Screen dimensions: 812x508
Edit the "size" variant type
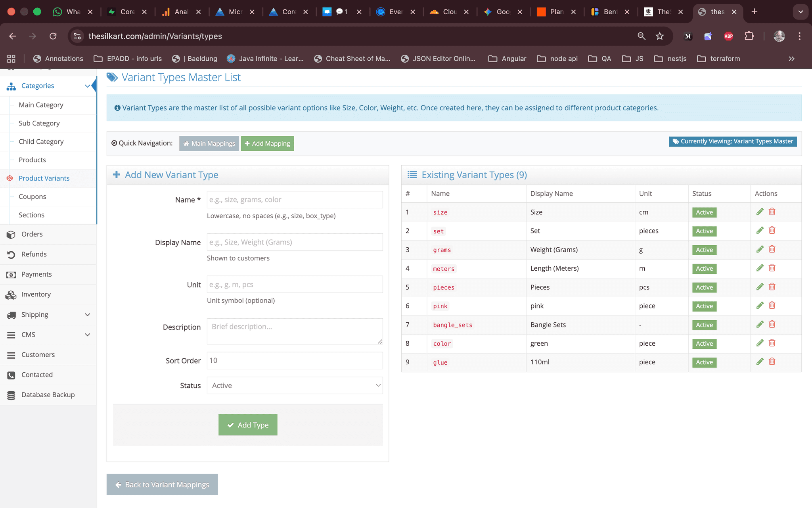(760, 212)
